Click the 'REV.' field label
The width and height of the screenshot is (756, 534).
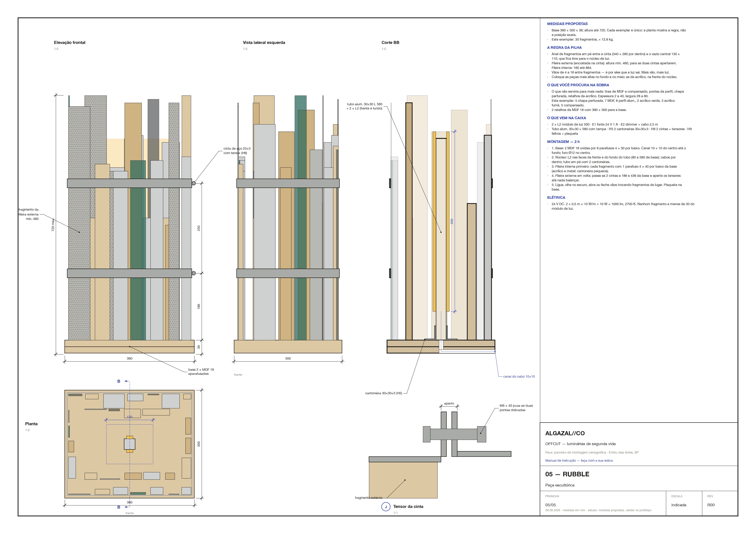710,496
